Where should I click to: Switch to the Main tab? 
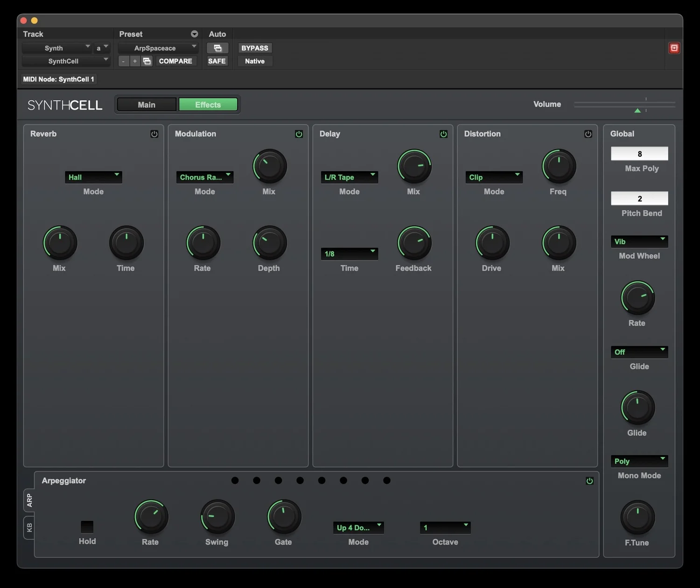[x=146, y=104]
